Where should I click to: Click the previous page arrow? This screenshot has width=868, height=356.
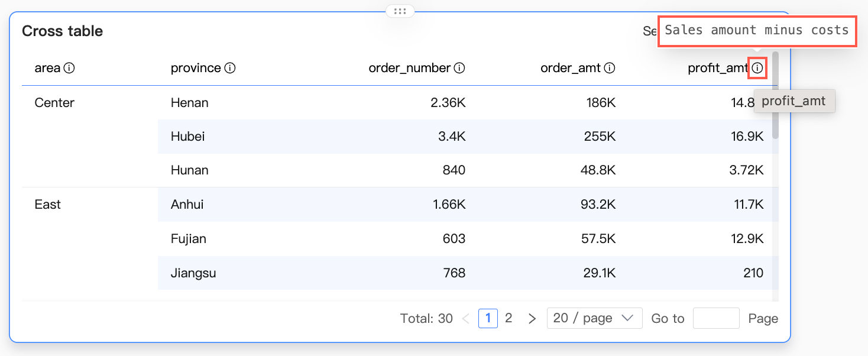(466, 319)
